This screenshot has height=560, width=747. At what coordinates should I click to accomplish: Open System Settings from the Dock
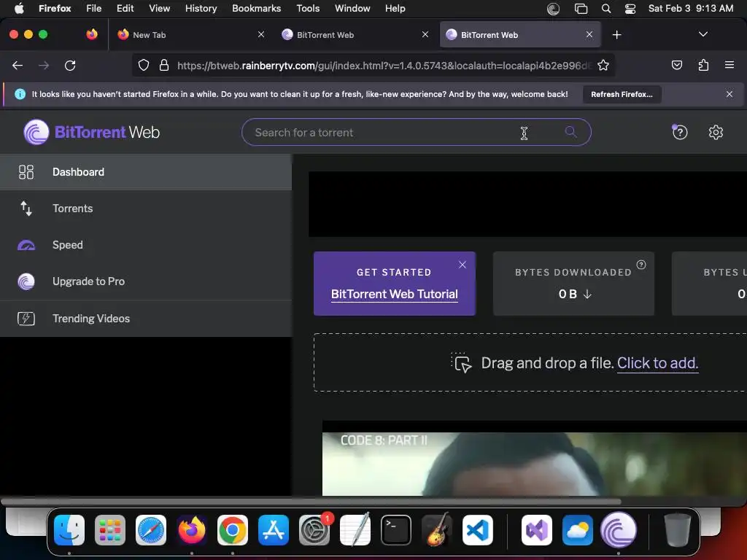pos(314,530)
